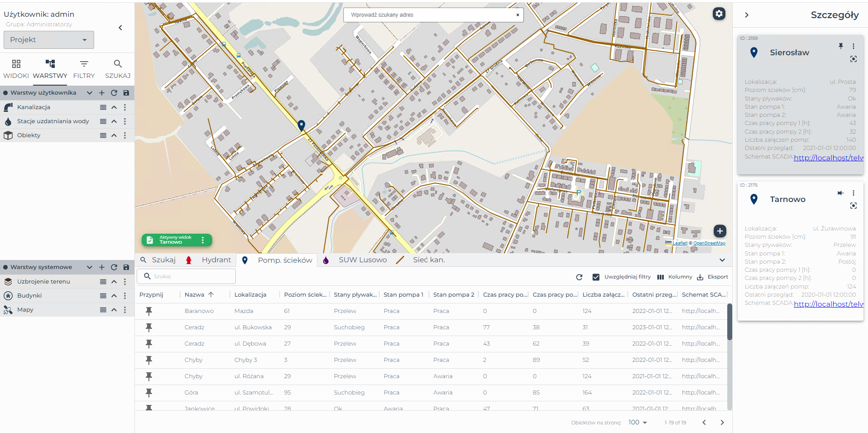The width and height of the screenshot is (868, 433).
Task: Collapse the Obiekty layer group
Action: (x=114, y=135)
